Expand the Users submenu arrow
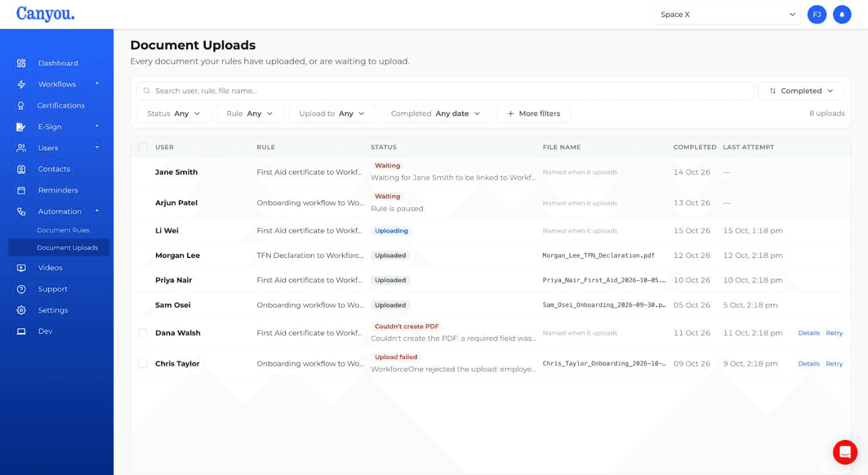The height and width of the screenshot is (475, 868). click(x=97, y=147)
